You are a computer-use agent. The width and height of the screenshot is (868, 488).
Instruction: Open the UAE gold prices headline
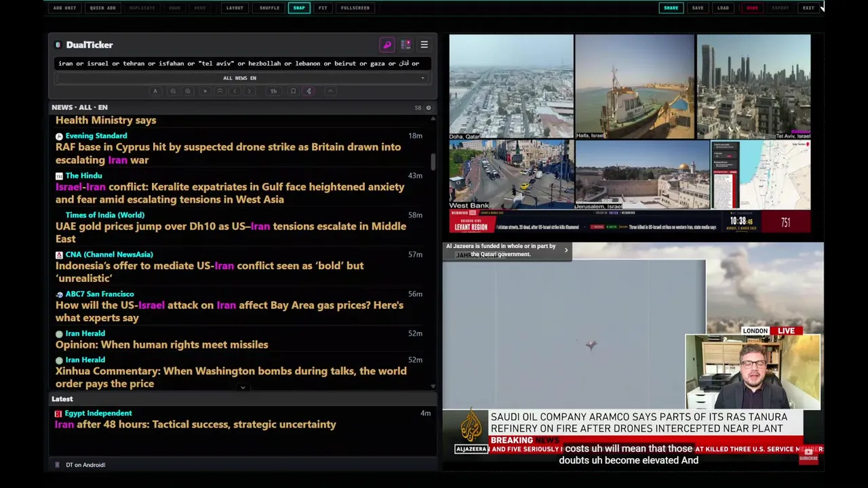[x=231, y=232]
